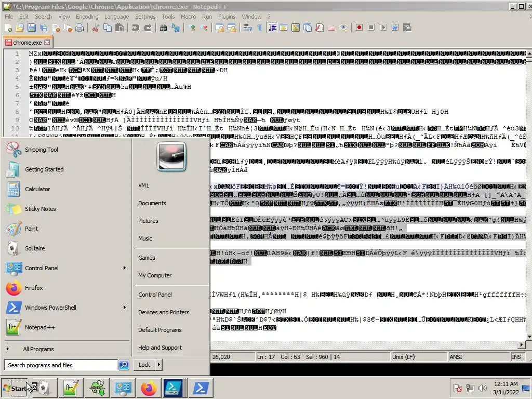Open the Macro menu
Viewport: 532px width, 399px height.
188,17
